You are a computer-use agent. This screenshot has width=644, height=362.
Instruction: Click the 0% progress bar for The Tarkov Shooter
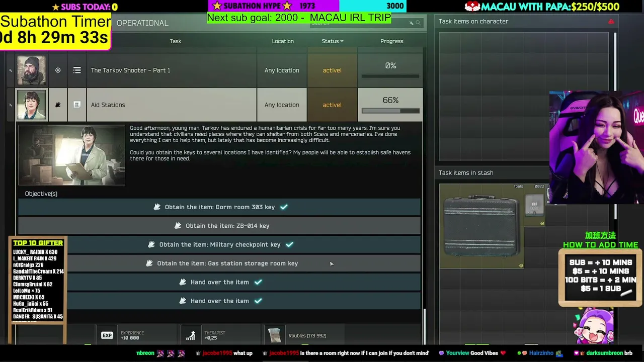390,76
